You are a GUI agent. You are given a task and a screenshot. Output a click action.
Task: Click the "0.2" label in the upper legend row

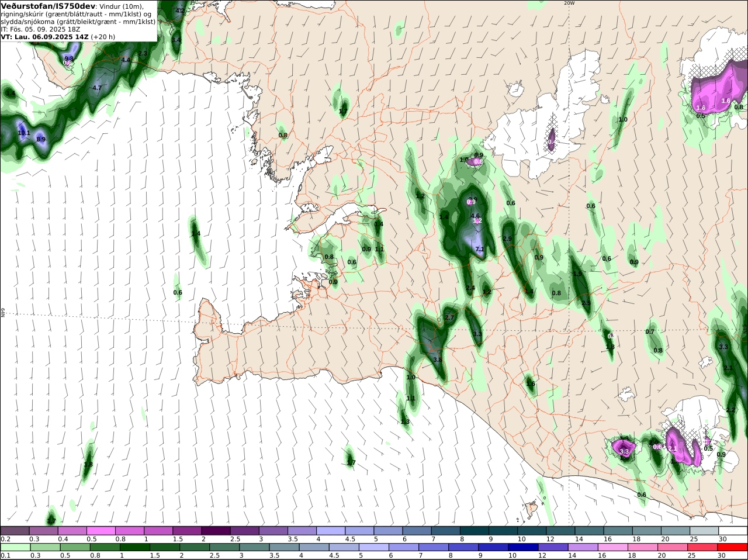5,539
